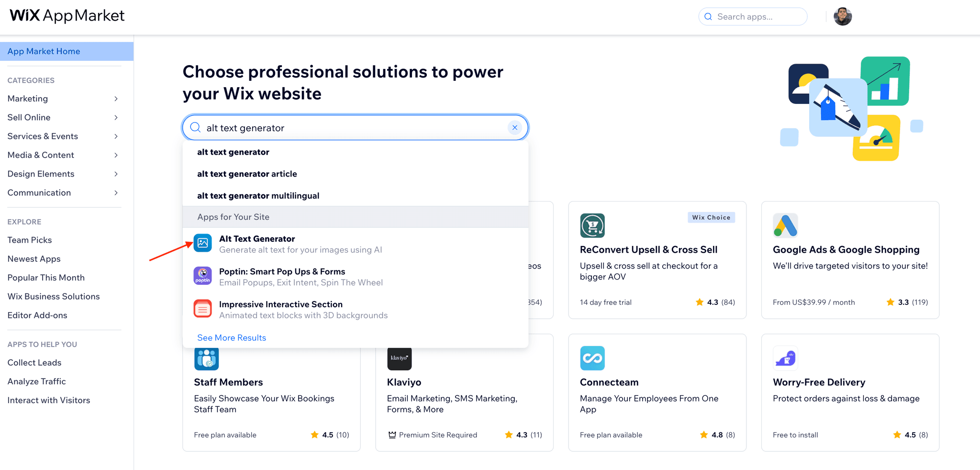This screenshot has height=470, width=980.
Task: Click the Impressive Interactive Section app icon
Action: point(202,309)
